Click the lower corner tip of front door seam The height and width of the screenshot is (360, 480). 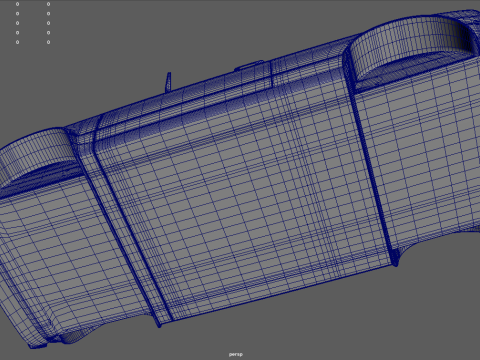click(x=159, y=324)
